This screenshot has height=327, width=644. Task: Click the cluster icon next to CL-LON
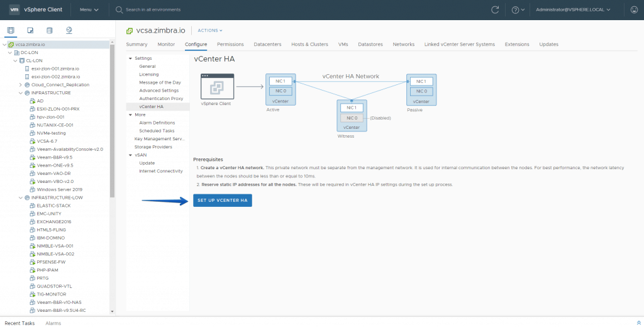coord(22,61)
